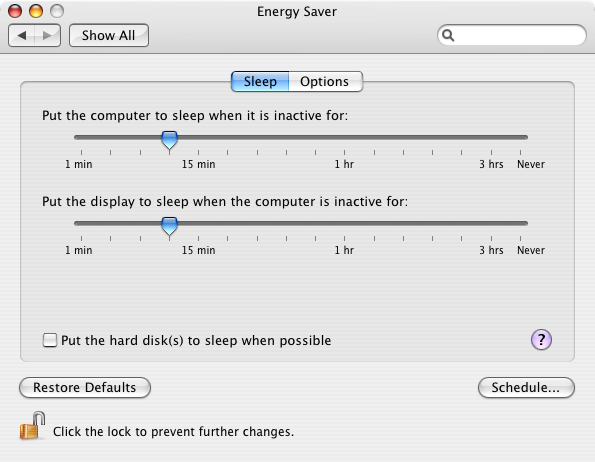Set display sleep slider to 1 hr
595x462 pixels.
(x=345, y=223)
